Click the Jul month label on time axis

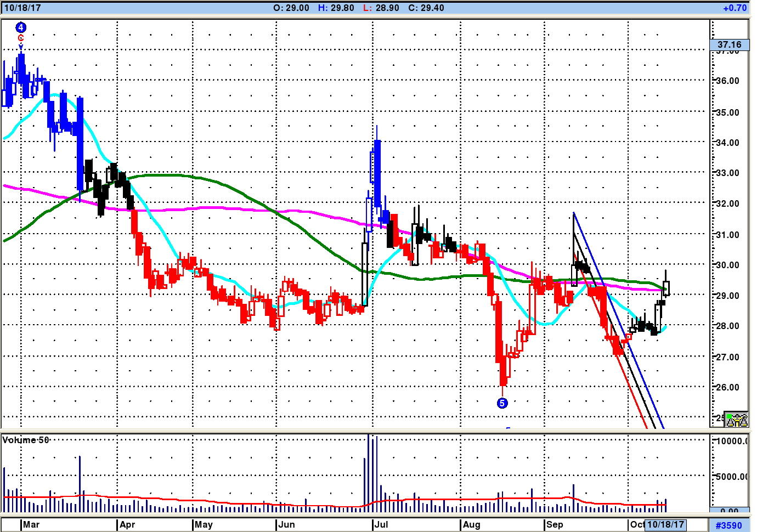point(381,524)
